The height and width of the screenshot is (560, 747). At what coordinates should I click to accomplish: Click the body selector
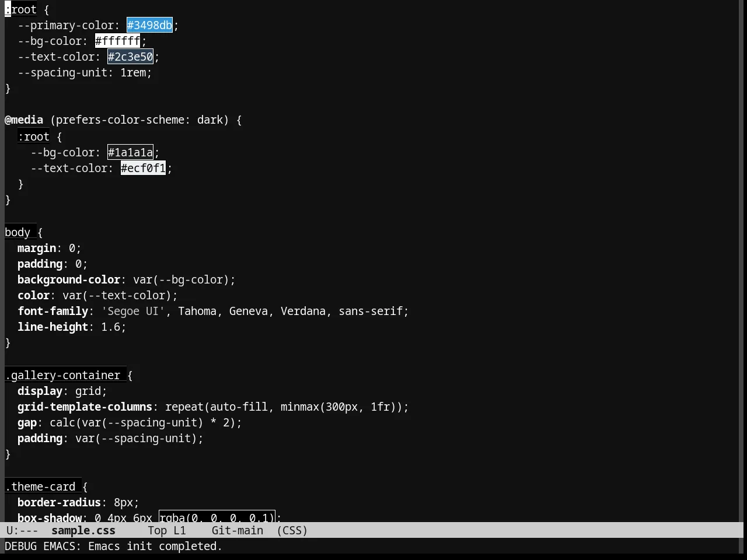pyautogui.click(x=18, y=232)
